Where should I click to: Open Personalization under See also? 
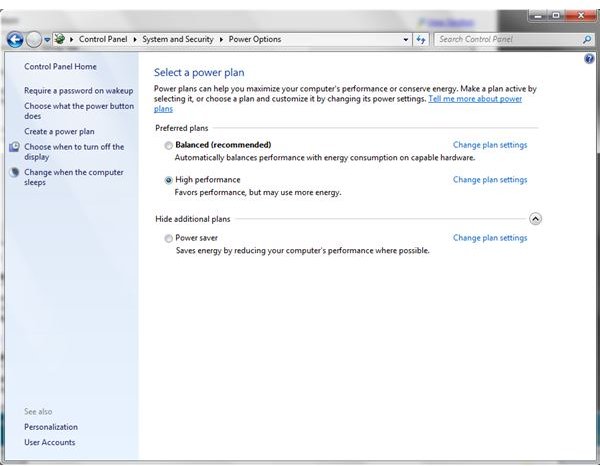pyautogui.click(x=51, y=427)
